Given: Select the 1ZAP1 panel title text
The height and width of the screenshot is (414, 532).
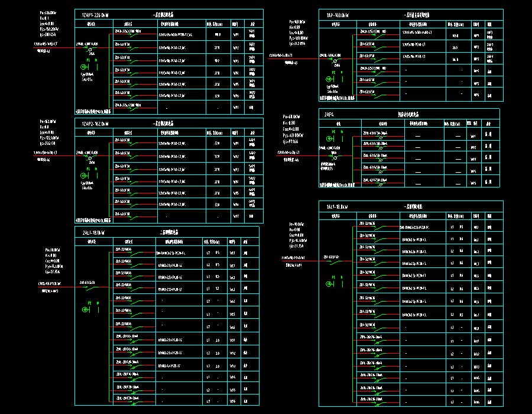Looking at the screenshot, I should pyautogui.click(x=95, y=15).
